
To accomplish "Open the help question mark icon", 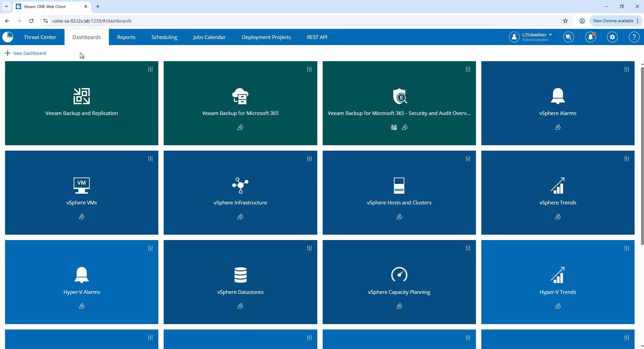I will pyautogui.click(x=634, y=37).
